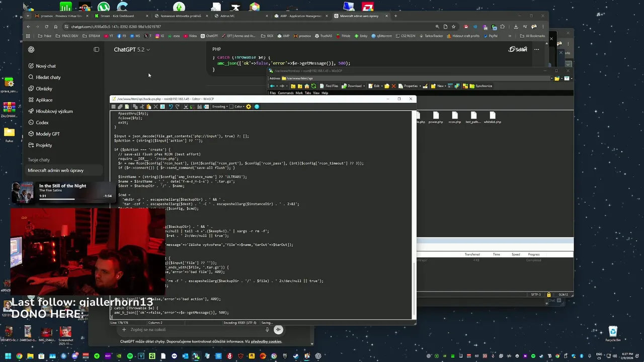Open the Recycle Bin desktop icon
Viewport: 644px width, 362px height.
pyautogui.click(x=612, y=333)
